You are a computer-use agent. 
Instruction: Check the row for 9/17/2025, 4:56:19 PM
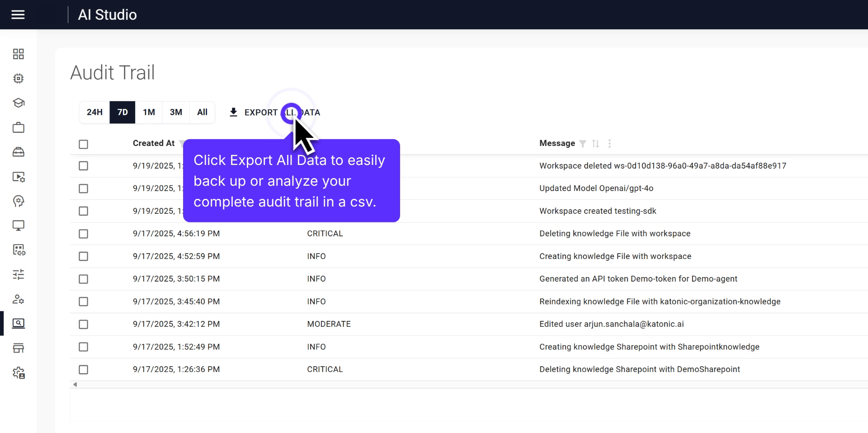[x=83, y=234]
